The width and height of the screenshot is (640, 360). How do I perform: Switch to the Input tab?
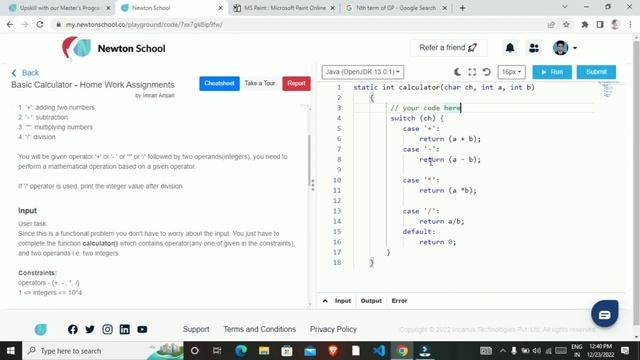[343, 301]
